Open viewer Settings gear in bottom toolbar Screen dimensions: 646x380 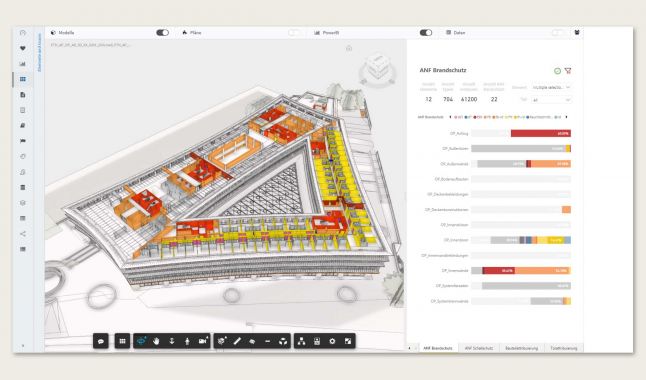click(x=332, y=341)
